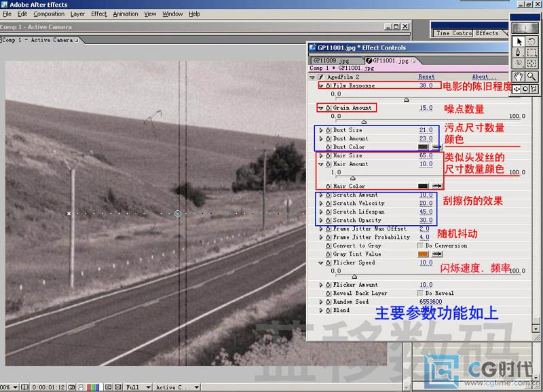Click the current time 0:00:01:12 display
543x392 pixels.
tap(48, 387)
